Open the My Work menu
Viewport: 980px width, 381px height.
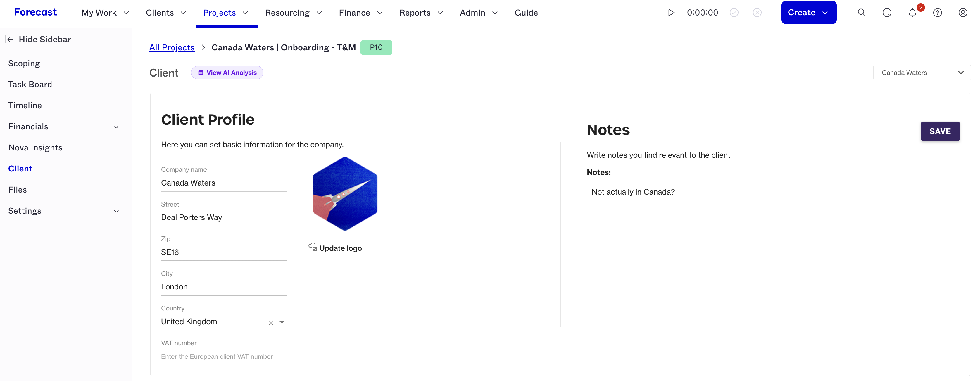pos(105,13)
